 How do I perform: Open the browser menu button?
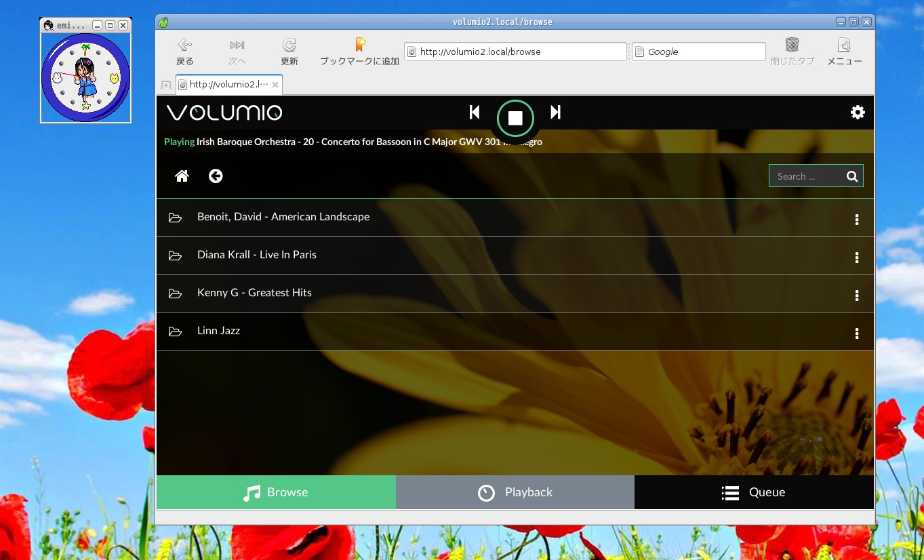844,52
